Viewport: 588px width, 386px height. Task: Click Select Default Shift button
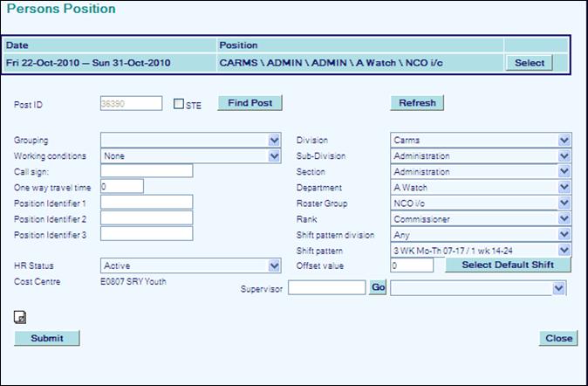click(x=508, y=265)
